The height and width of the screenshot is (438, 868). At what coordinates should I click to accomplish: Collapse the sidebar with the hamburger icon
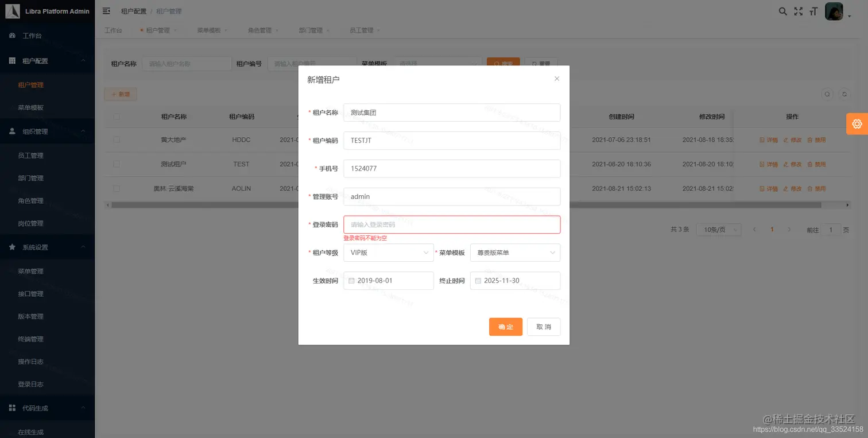pos(106,11)
